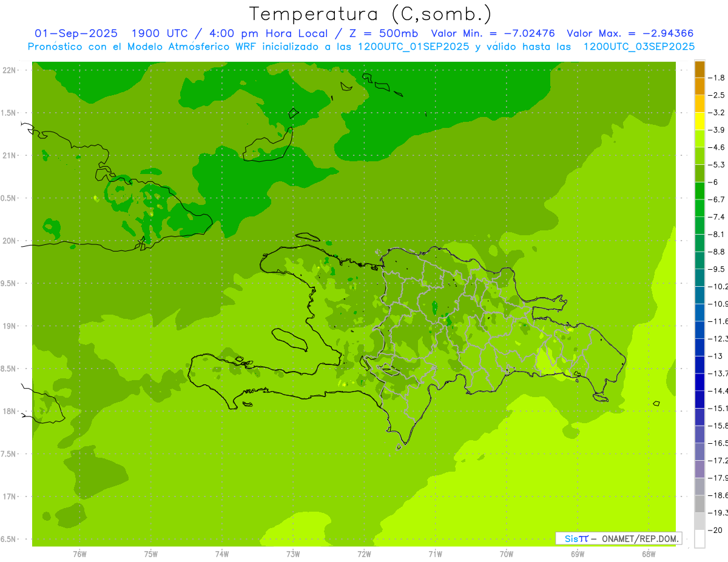728x562 pixels.
Task: Click the "20N" latitude label
Action: click(8, 241)
